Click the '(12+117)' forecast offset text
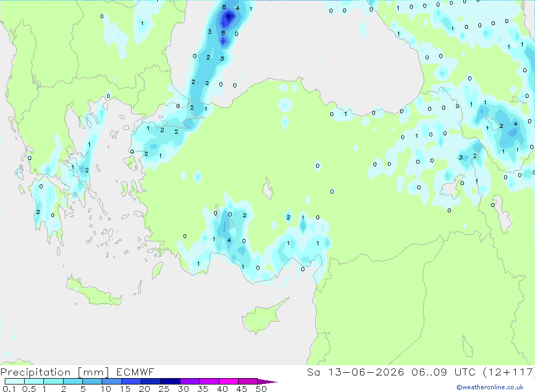Image resolution: width=535 pixels, height=392 pixels. tap(509, 372)
